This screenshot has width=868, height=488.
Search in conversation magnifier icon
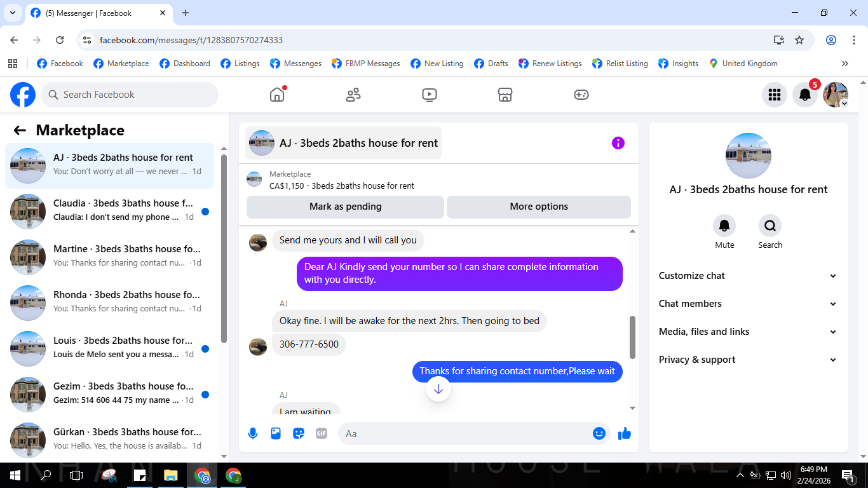(770, 226)
